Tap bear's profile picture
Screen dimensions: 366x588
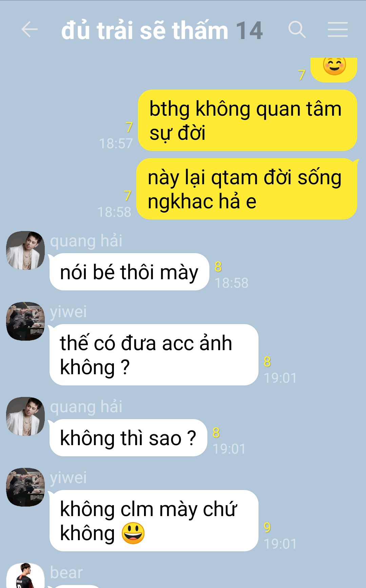(25, 576)
